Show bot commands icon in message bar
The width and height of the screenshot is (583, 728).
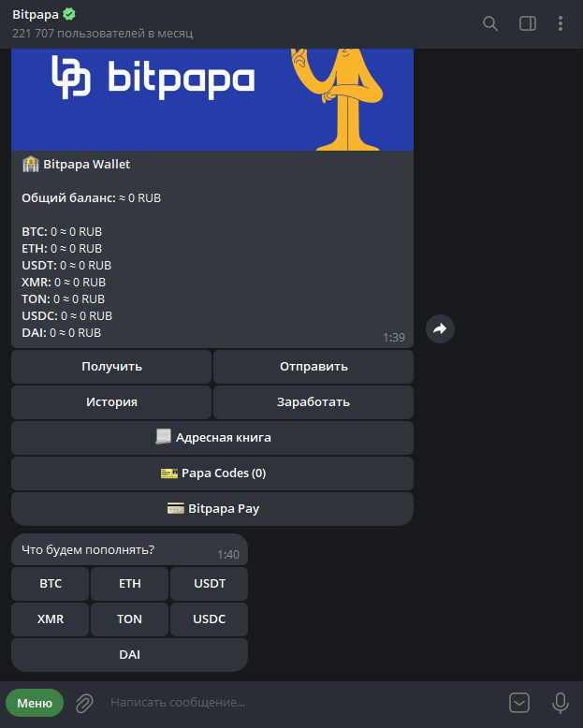(519, 703)
